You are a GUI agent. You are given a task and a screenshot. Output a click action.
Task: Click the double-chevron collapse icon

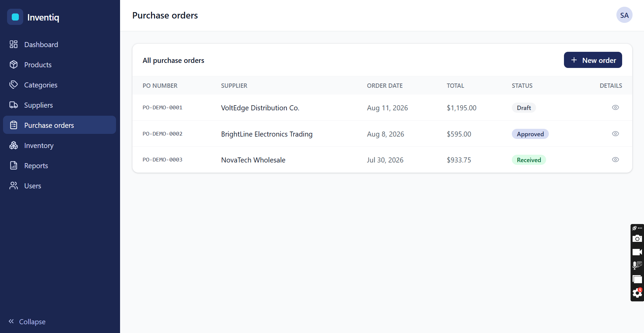pyautogui.click(x=11, y=321)
